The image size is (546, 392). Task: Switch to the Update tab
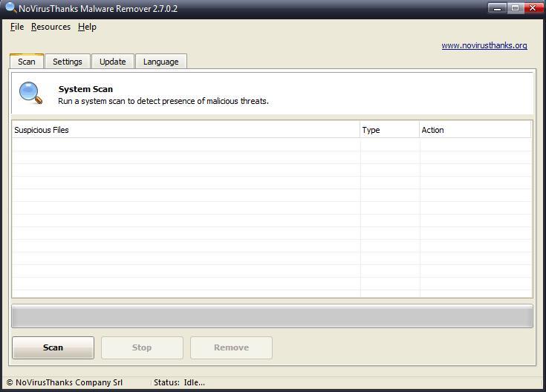112,62
